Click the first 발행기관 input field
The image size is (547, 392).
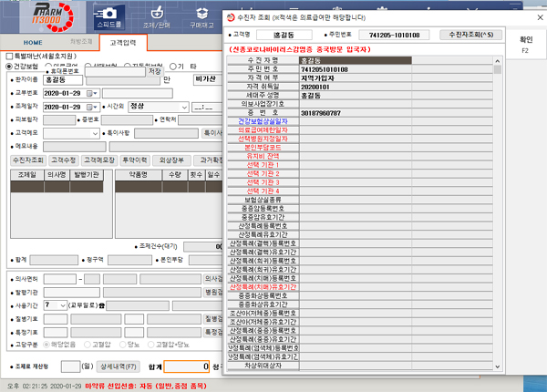[x=72, y=293]
